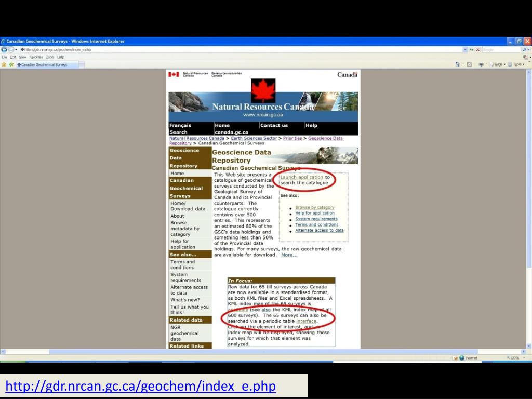Open the Edit menu
The height and width of the screenshot is (399, 532).
pyautogui.click(x=13, y=57)
